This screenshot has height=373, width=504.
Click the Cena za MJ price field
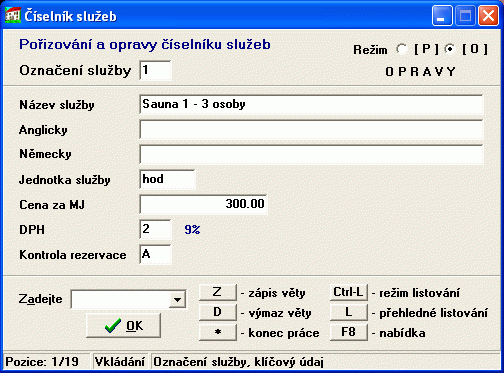coord(203,204)
